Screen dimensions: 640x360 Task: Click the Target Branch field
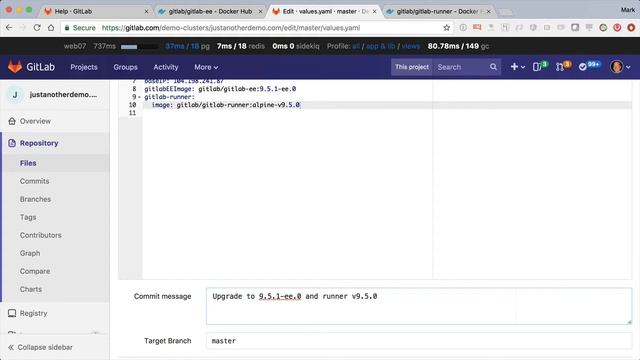419,341
